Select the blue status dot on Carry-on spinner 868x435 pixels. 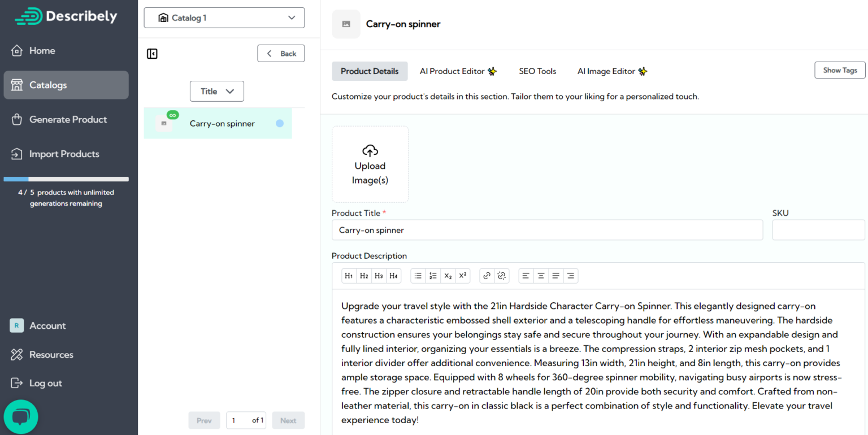click(280, 123)
